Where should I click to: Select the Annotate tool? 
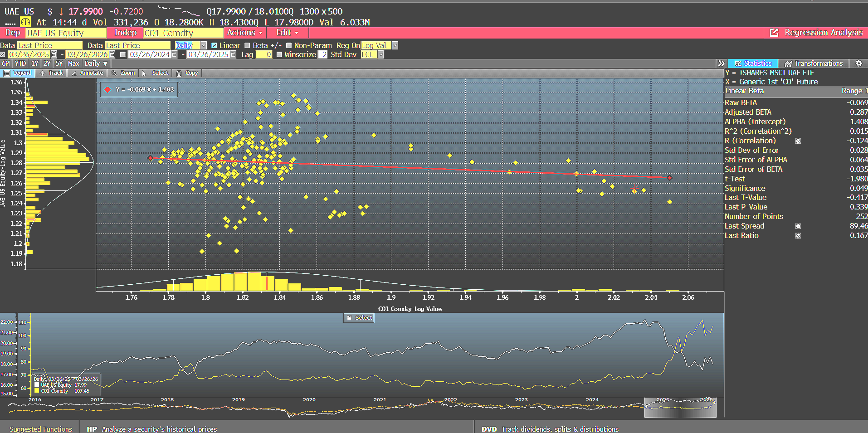(x=87, y=73)
